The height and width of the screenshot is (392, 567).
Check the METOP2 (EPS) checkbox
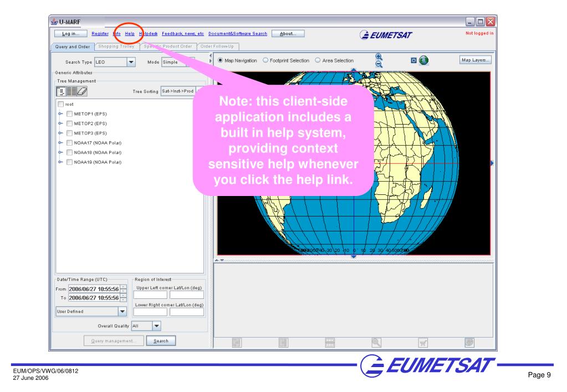tap(69, 123)
